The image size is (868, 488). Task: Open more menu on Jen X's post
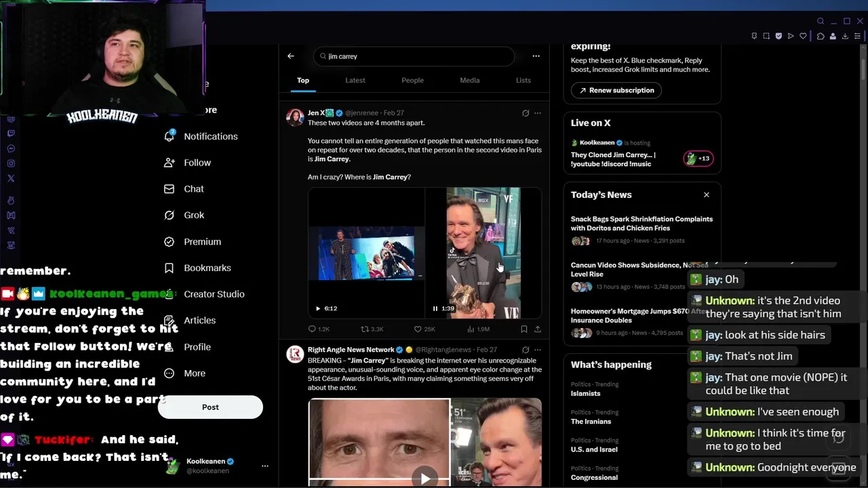click(x=538, y=113)
